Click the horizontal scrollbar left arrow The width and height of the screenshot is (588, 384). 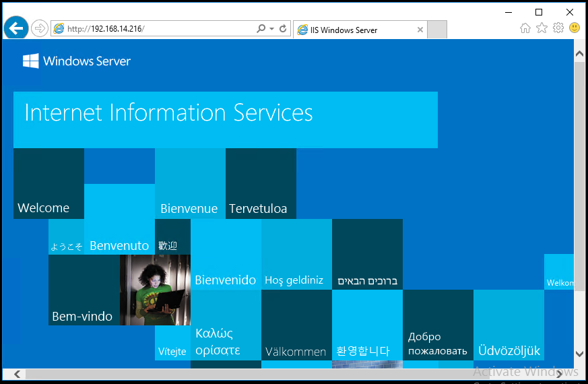point(17,374)
